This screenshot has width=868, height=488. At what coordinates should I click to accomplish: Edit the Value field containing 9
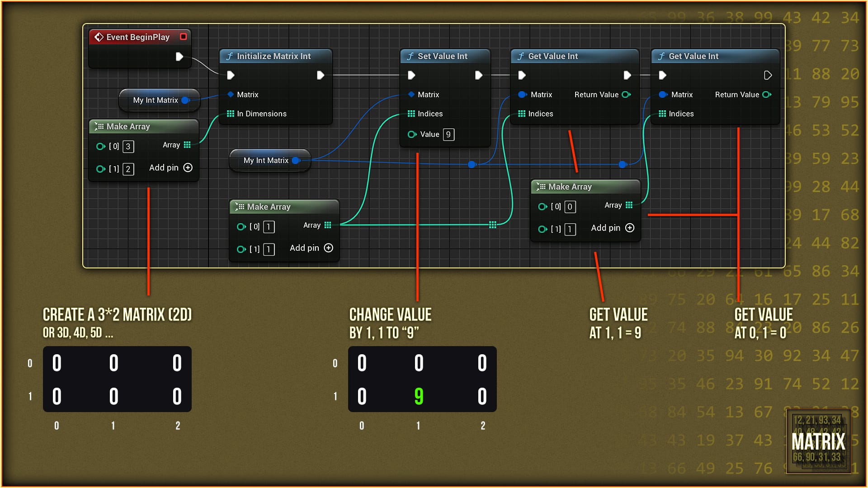click(x=448, y=134)
